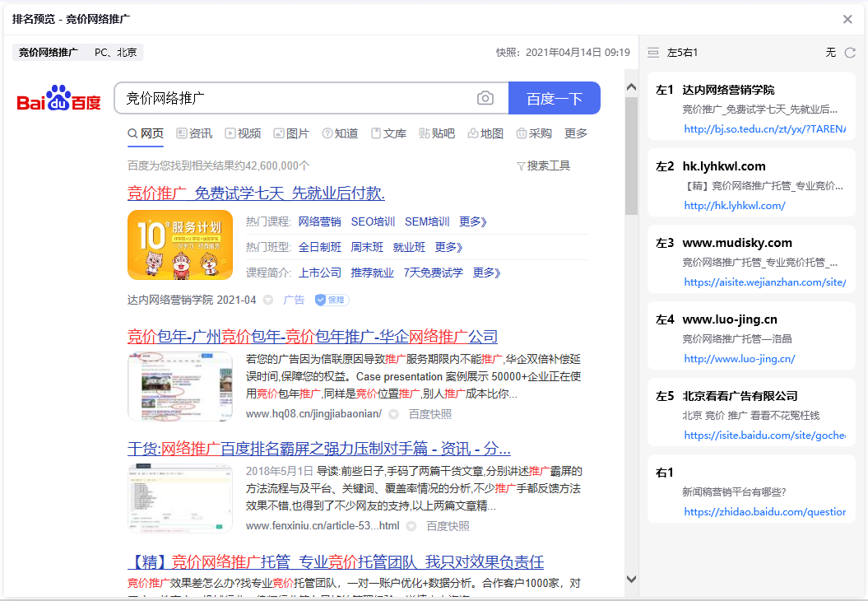This screenshot has height=601, width=868.
Task: Click the 左3 URL https://aisite.wejianzhan.com
Action: pos(764,282)
